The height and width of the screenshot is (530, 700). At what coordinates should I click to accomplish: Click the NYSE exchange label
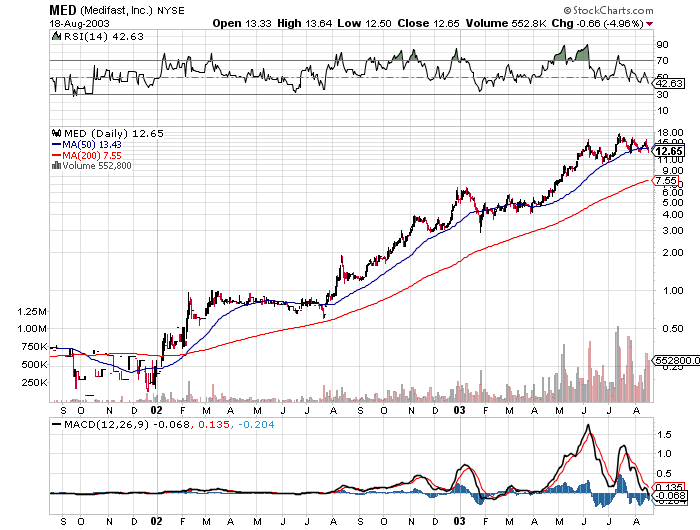pyautogui.click(x=171, y=11)
